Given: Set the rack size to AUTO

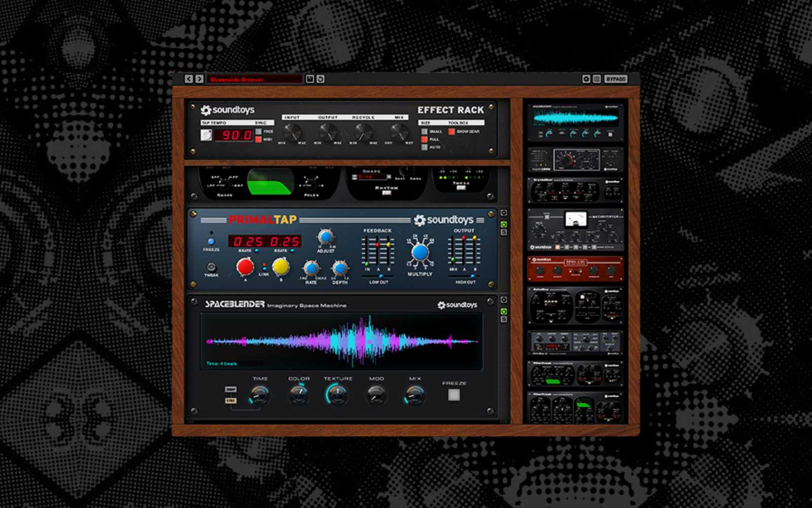Looking at the screenshot, I should pyautogui.click(x=424, y=147).
